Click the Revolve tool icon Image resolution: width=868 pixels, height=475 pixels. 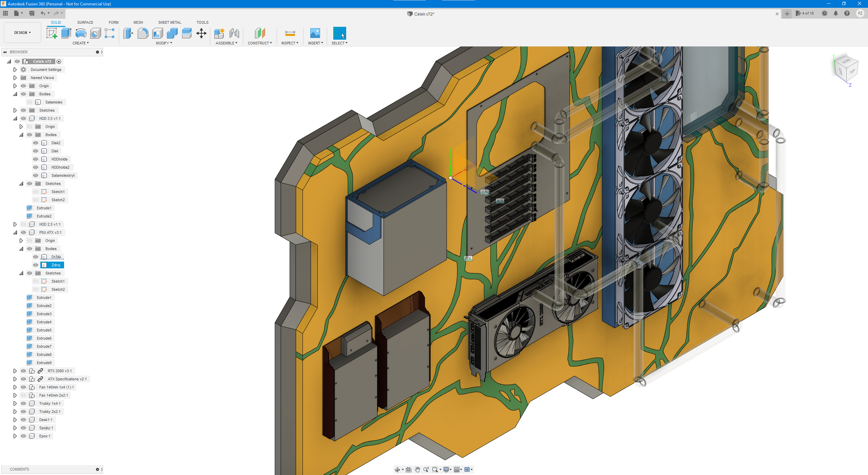tap(81, 33)
